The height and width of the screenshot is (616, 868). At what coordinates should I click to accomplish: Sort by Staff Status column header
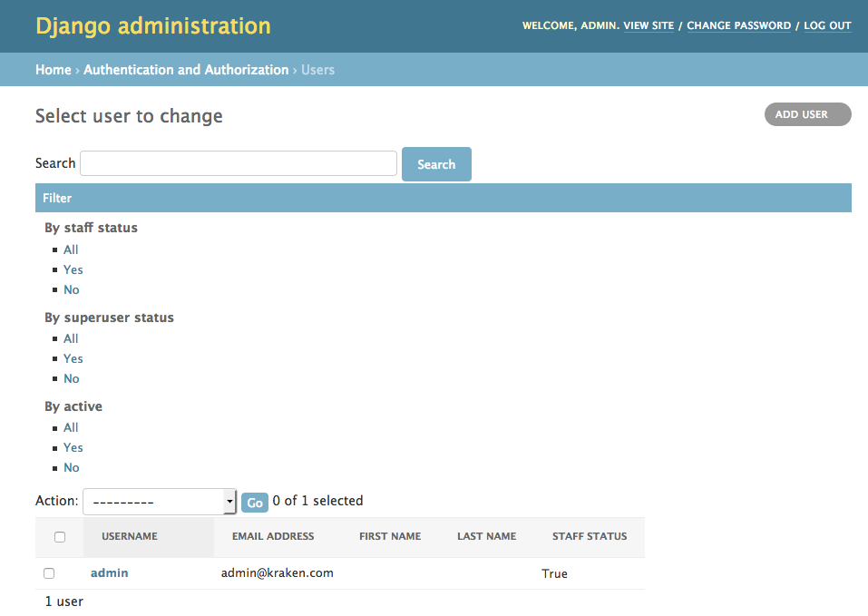pyautogui.click(x=590, y=536)
